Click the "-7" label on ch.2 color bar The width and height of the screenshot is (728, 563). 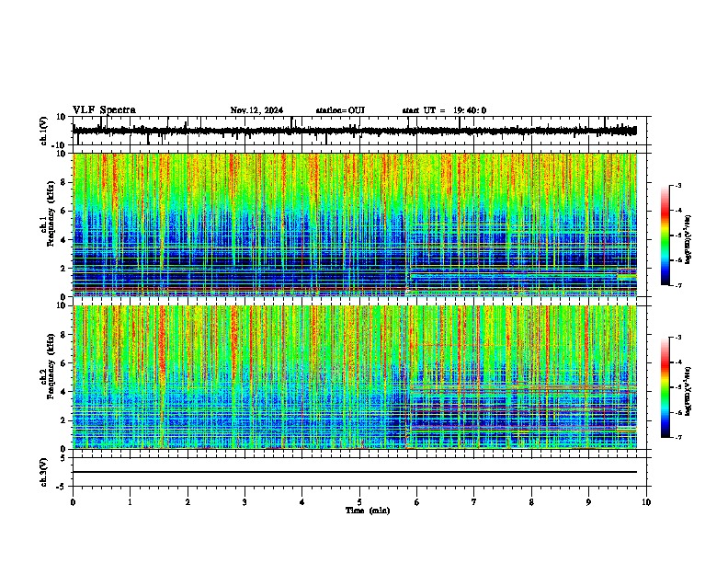[x=678, y=437]
